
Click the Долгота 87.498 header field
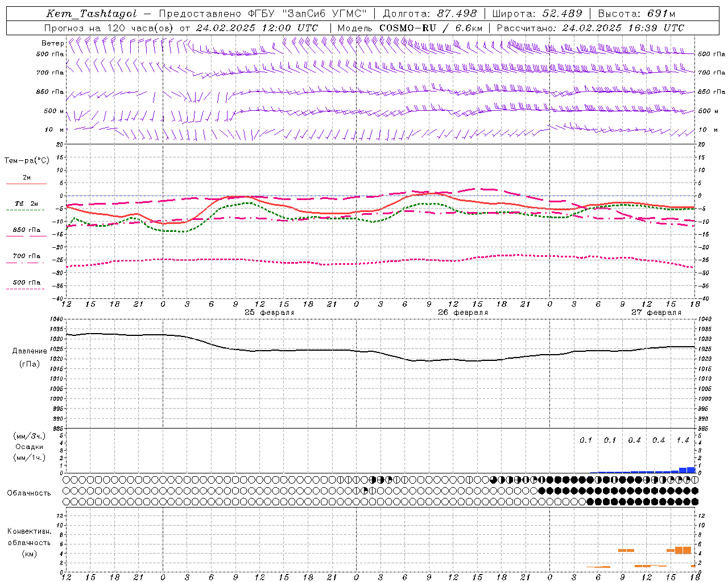coord(430,14)
